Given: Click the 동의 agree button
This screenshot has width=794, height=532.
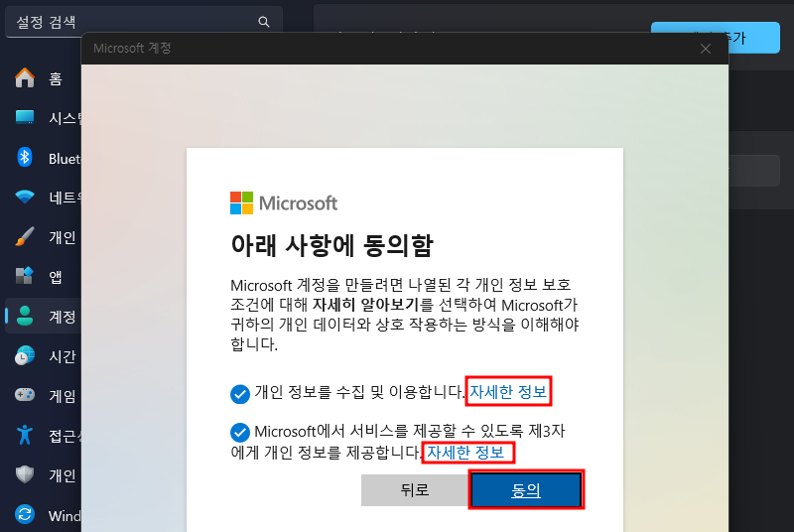Looking at the screenshot, I should [x=526, y=490].
